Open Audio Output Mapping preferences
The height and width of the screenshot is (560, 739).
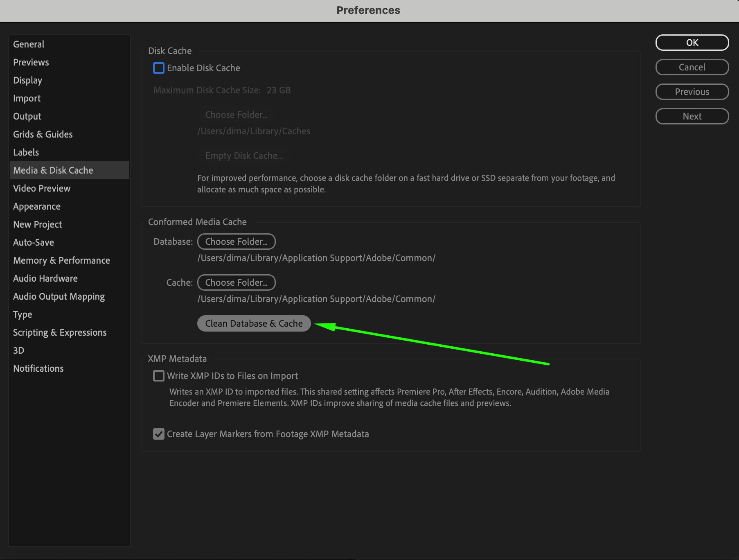click(59, 296)
